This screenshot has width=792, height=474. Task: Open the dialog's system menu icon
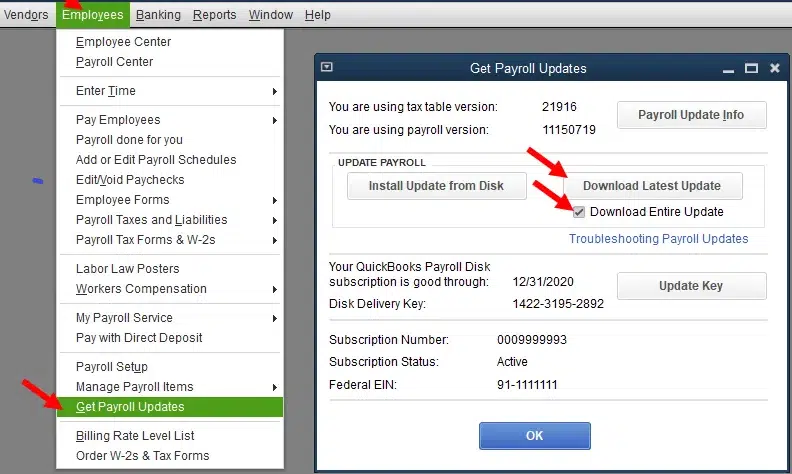326,68
